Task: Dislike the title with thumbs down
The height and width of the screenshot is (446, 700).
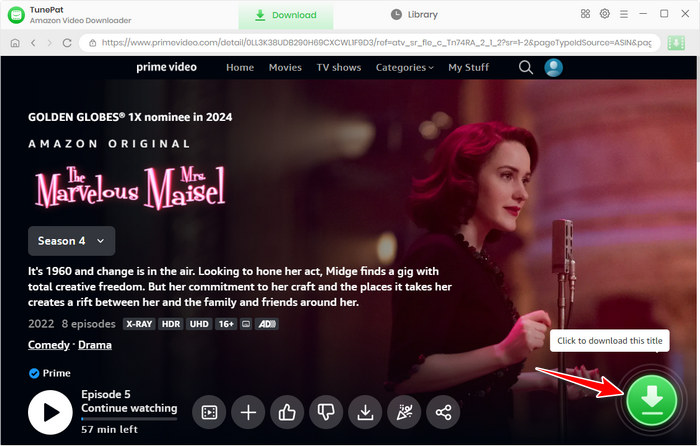Action: tap(326, 413)
